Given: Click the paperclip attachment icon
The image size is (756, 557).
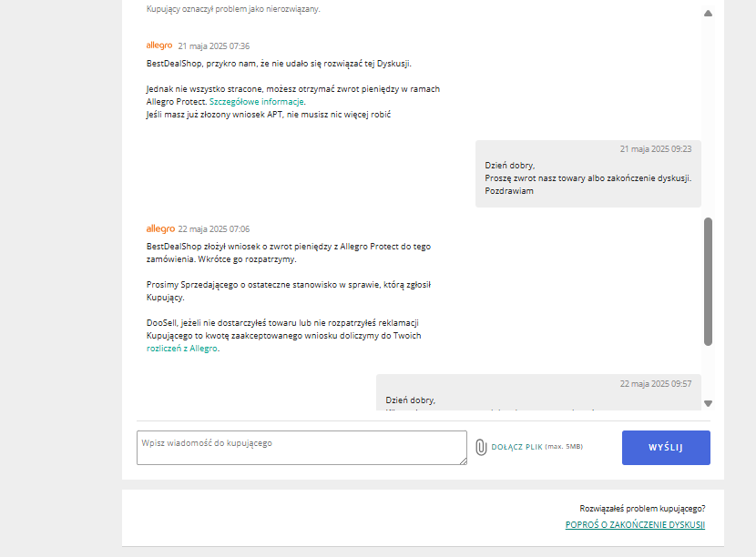Looking at the screenshot, I should coord(481,447).
